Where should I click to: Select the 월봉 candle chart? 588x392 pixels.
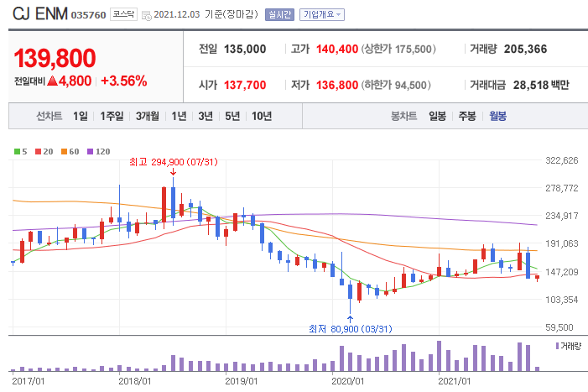(498, 117)
